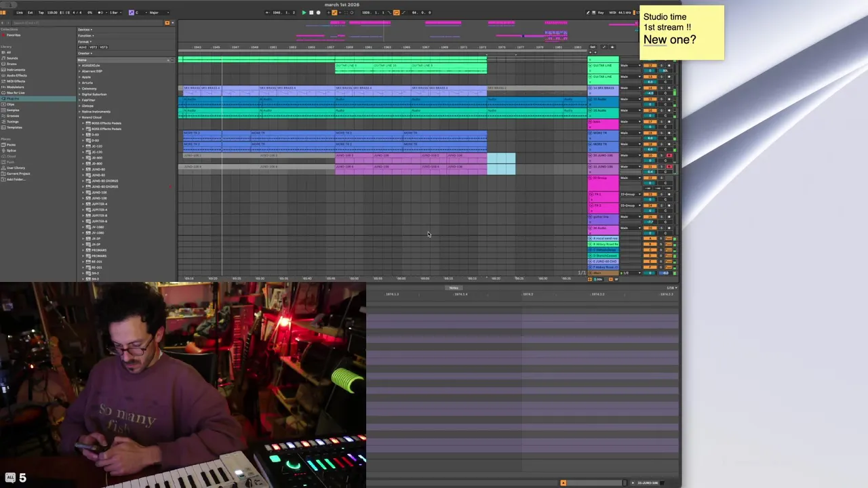
Task: Click the Set locator button
Action: (x=593, y=47)
